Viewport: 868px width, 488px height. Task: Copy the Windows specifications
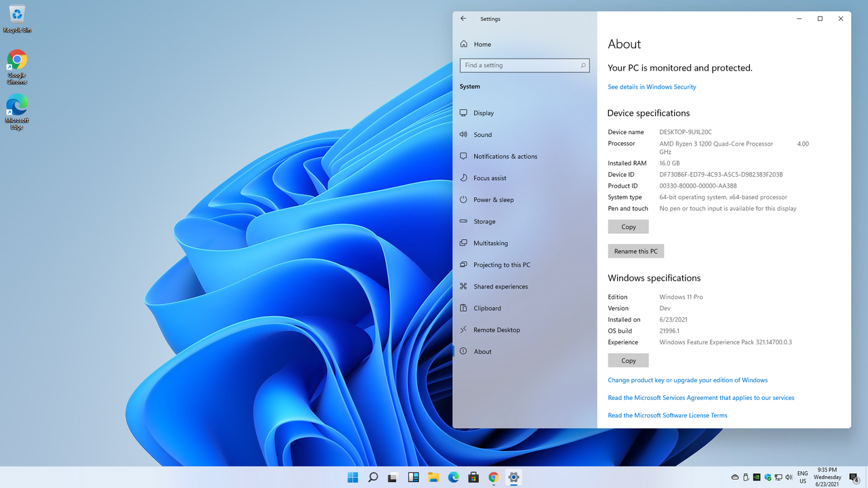click(x=629, y=361)
